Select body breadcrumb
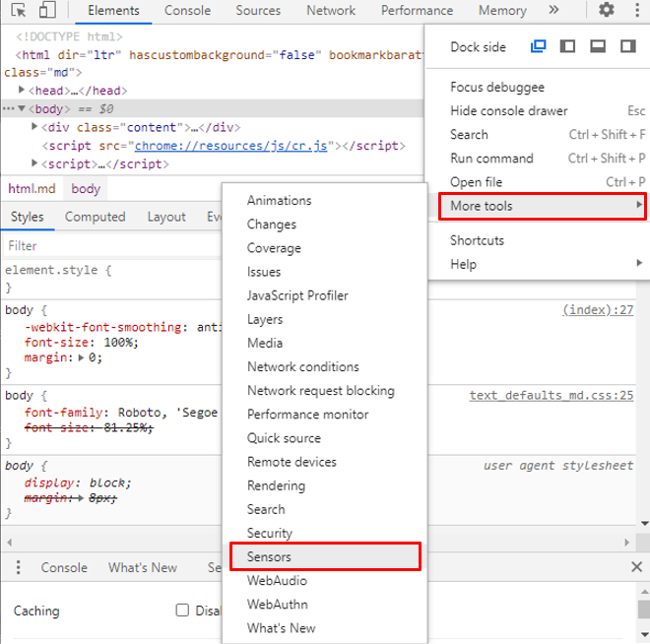The width and height of the screenshot is (650, 644). pos(86,188)
